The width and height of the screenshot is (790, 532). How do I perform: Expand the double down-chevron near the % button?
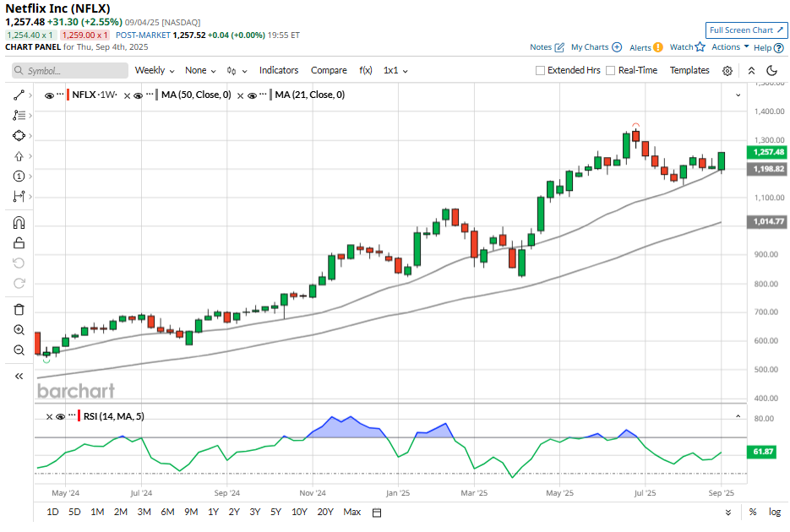(x=728, y=513)
